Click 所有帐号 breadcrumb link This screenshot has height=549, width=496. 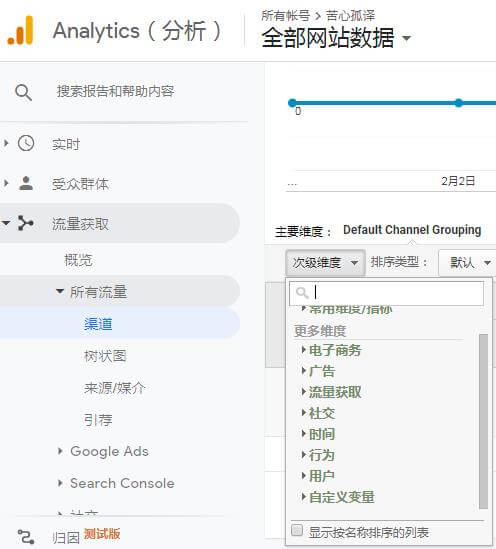coord(285,16)
